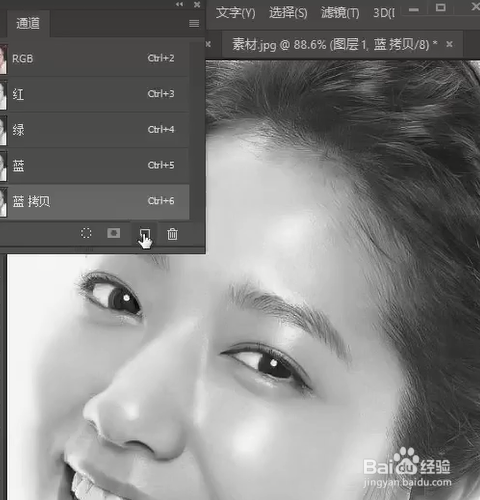Click the RGB channel thumbnail

(3, 59)
